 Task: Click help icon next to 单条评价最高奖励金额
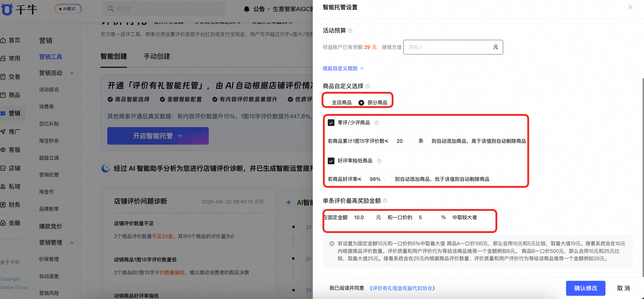(x=385, y=201)
